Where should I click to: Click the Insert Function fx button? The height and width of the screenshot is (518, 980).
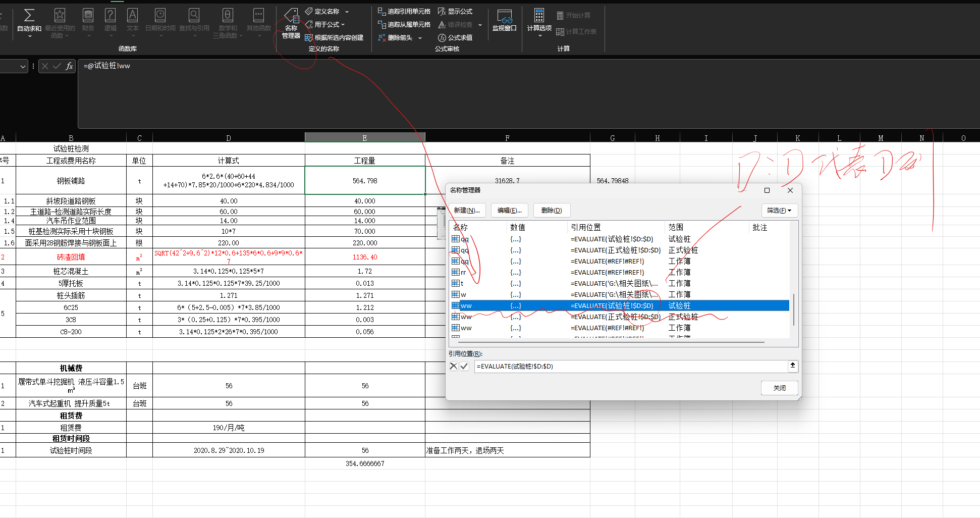click(x=69, y=66)
